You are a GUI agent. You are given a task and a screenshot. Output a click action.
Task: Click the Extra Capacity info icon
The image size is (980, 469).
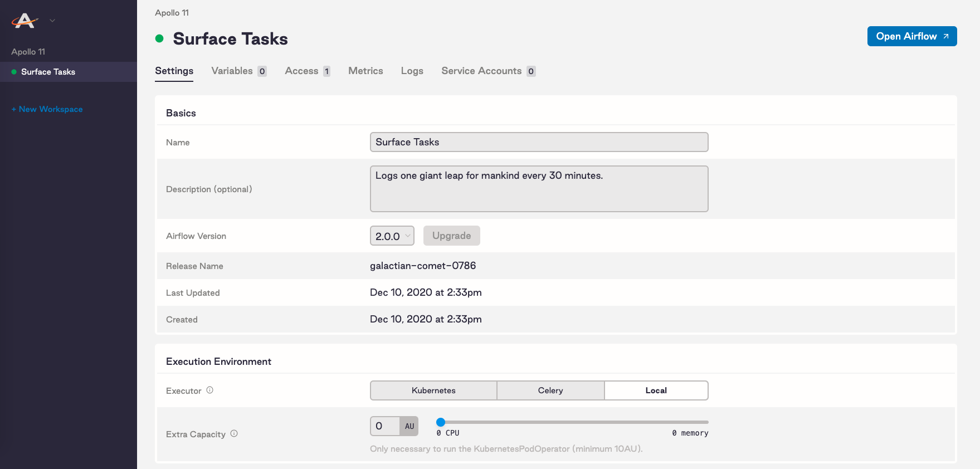pos(234,434)
